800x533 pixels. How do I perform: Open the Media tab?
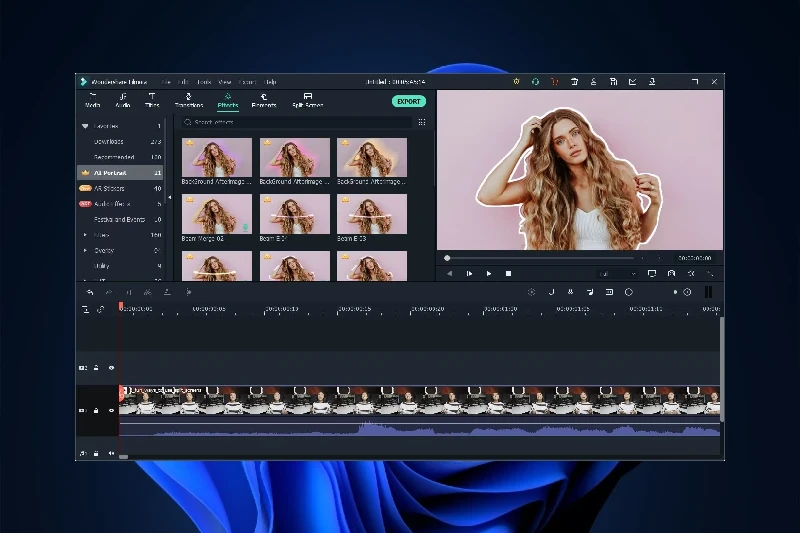pos(92,100)
